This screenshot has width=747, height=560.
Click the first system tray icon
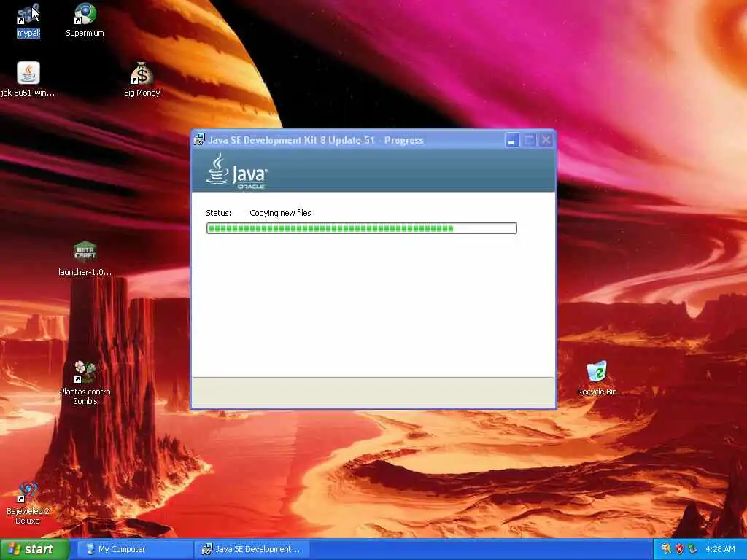[665, 549]
